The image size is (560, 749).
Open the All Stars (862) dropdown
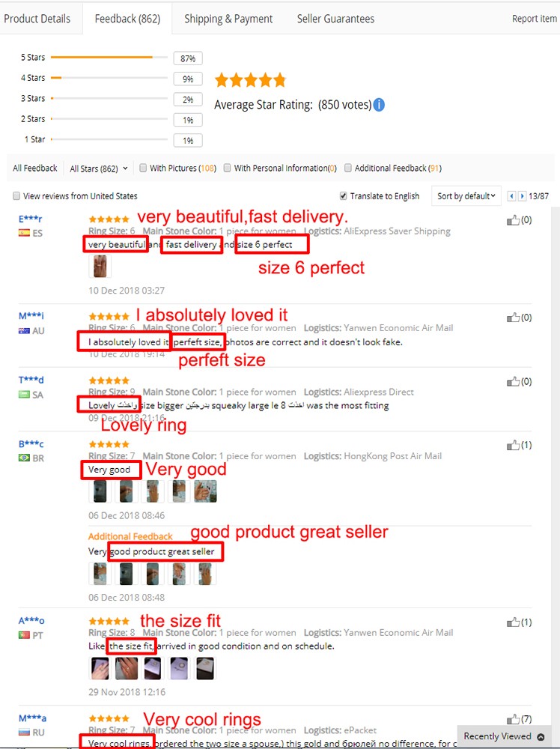99,169
